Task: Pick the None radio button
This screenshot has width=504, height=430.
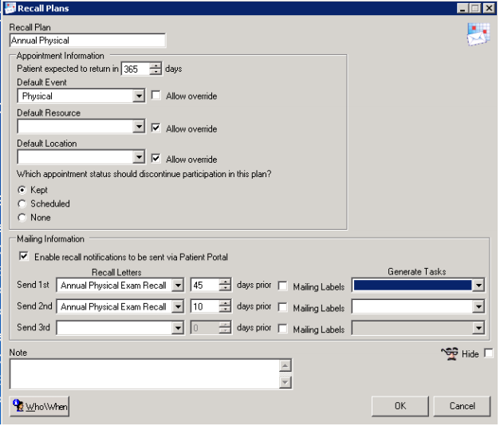Action: click(22, 218)
